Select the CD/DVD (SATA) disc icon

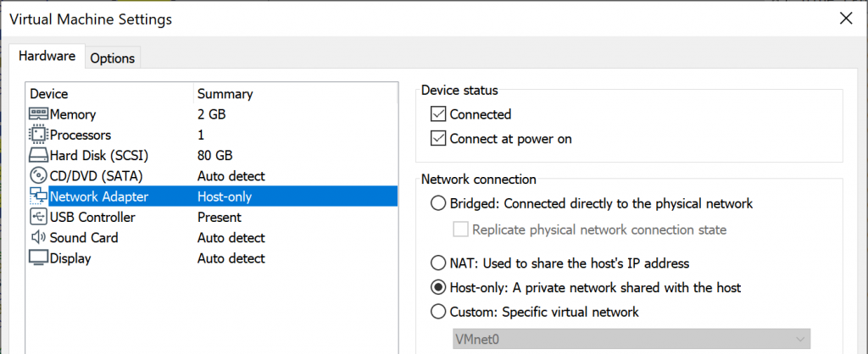pyautogui.click(x=39, y=176)
